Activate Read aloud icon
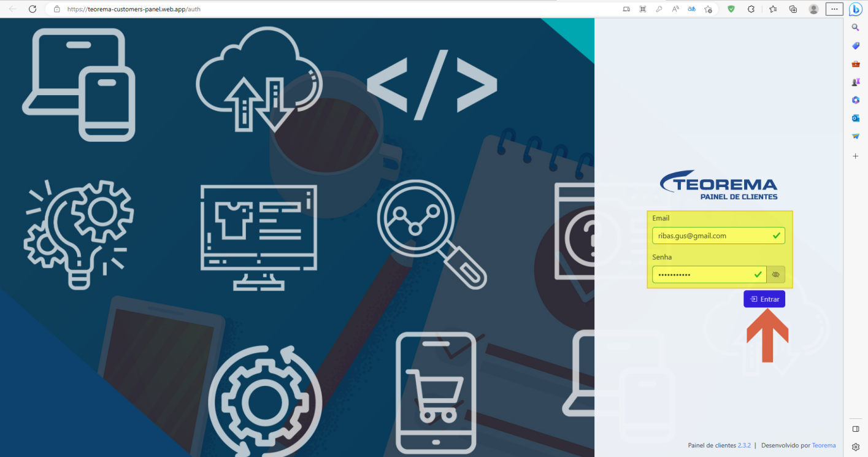 coord(675,9)
